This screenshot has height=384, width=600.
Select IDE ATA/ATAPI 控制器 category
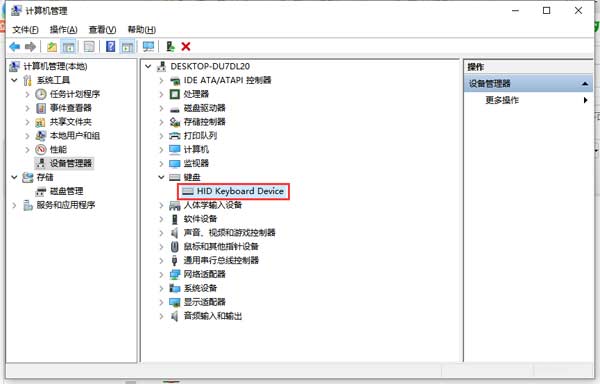pos(227,80)
